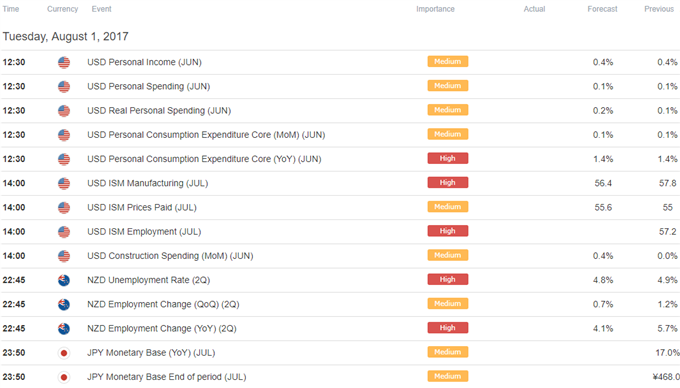
Task: Click the US flag beside USD ISM Manufacturing
Action: [x=64, y=183]
